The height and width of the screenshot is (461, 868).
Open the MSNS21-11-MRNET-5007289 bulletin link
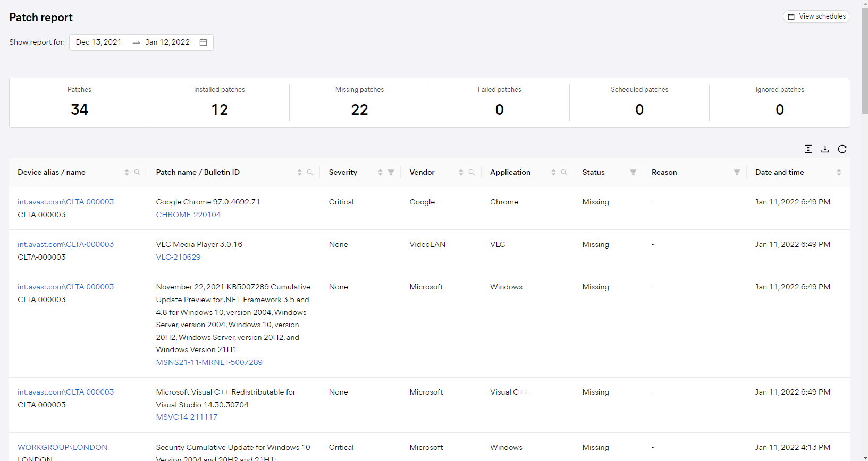point(209,362)
